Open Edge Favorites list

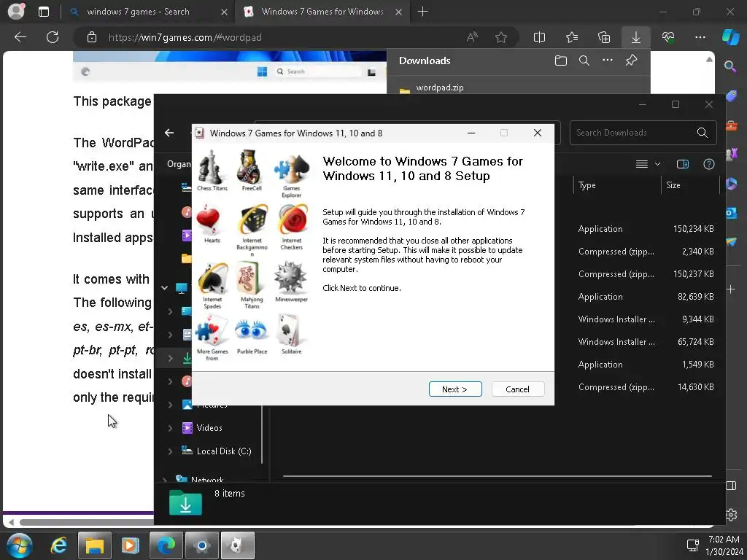(x=572, y=37)
